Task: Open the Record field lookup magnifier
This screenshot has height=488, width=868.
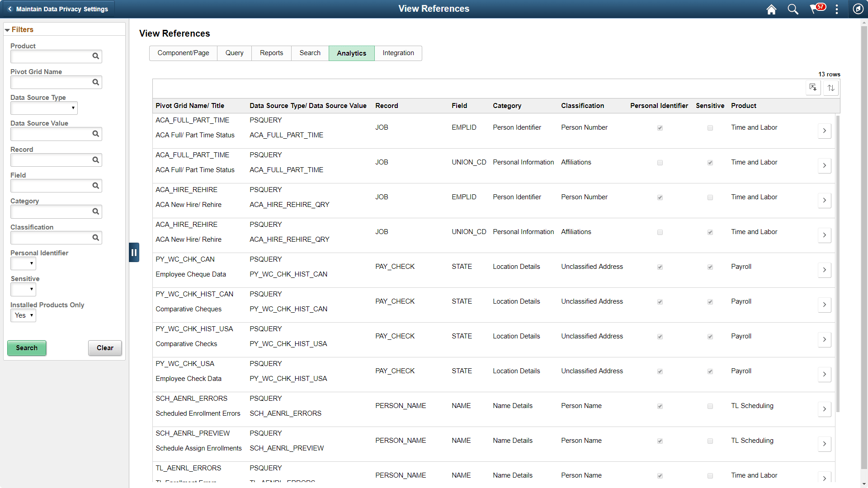Action: (95, 160)
